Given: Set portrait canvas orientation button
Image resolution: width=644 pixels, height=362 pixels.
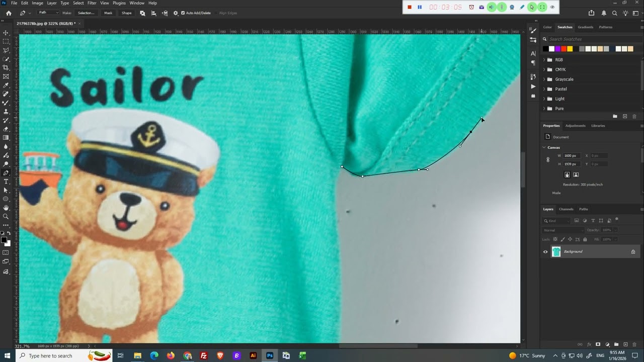Looking at the screenshot, I should [x=567, y=175].
